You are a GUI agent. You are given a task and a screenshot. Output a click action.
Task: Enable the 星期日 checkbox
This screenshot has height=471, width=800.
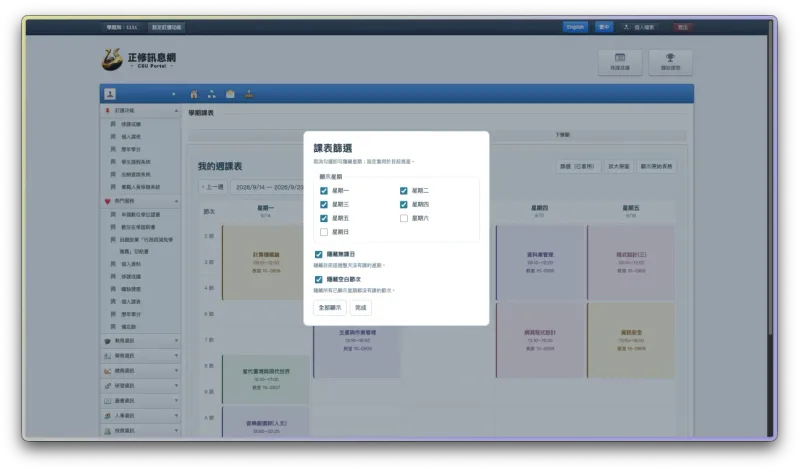pyautogui.click(x=323, y=232)
